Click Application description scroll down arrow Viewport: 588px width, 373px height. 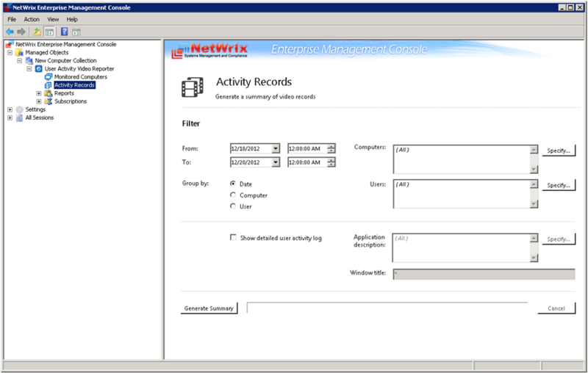[534, 258]
